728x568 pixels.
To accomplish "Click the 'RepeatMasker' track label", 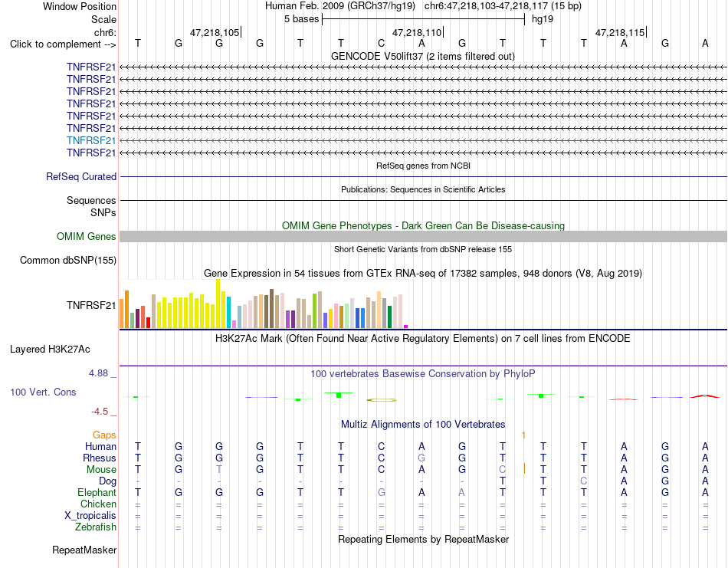I will [x=84, y=550].
